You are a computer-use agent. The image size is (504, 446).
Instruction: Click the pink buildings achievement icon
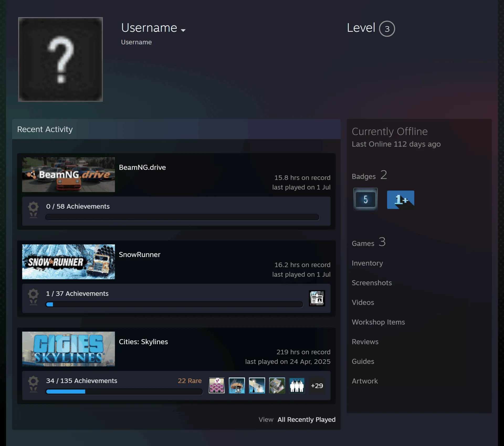click(x=217, y=385)
